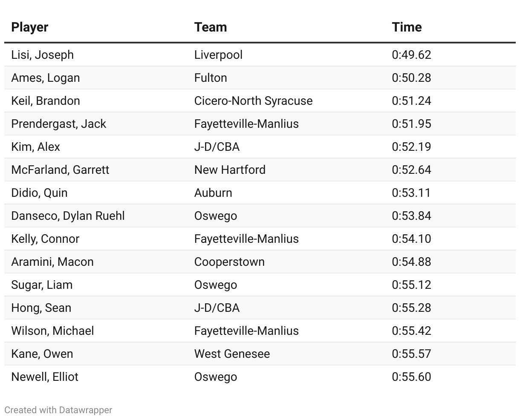The image size is (520, 420).
Task: Select the Lisi, Joseph player cell
Action: pyautogui.click(x=42, y=55)
